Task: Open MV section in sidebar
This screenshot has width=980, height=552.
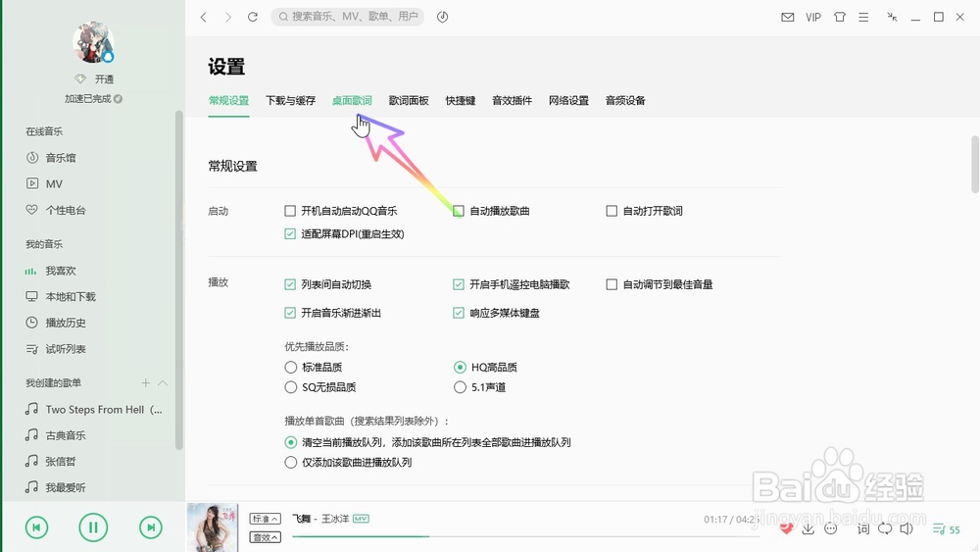Action: (54, 183)
